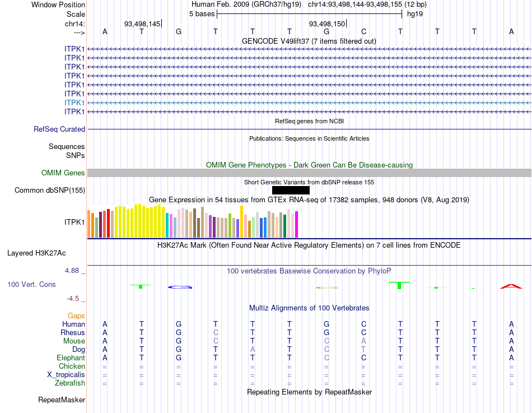Open Common dbSNP(155) track label
The height and width of the screenshot is (413, 532).
coord(49,190)
